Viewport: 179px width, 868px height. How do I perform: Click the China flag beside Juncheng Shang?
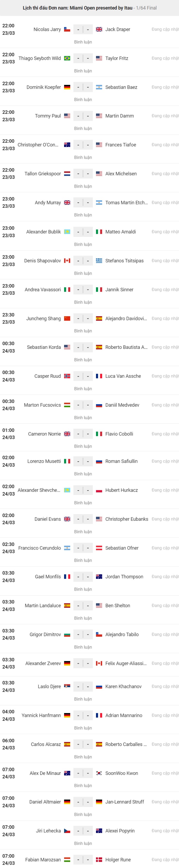tap(67, 318)
